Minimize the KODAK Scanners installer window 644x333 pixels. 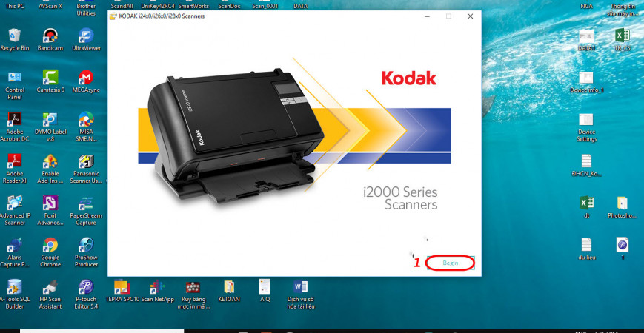pyautogui.click(x=428, y=16)
